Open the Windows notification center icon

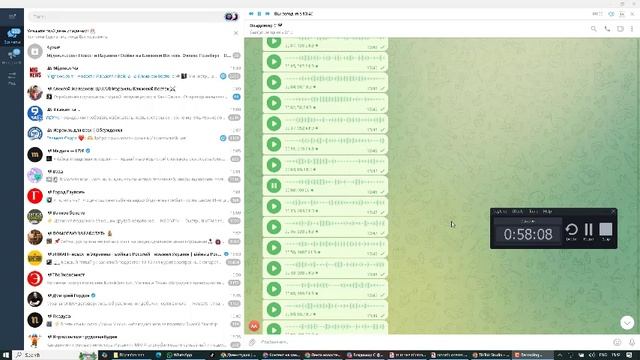tap(629, 355)
